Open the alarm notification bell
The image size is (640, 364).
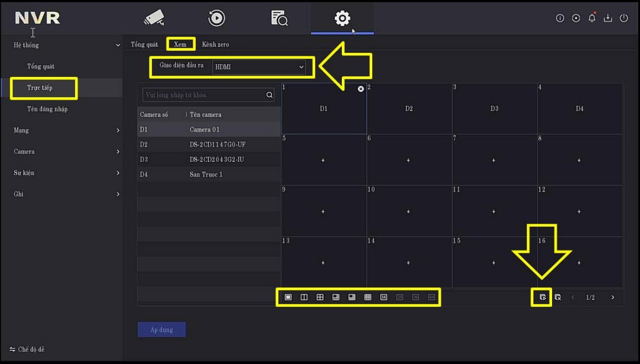point(592,18)
